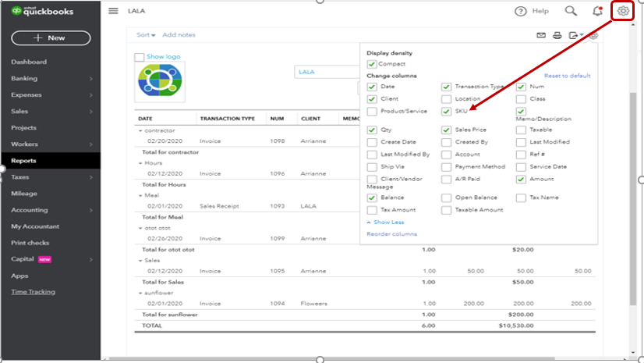This screenshot has width=644, height=363.
Task: Click the notifications bell icon
Action: click(x=597, y=11)
